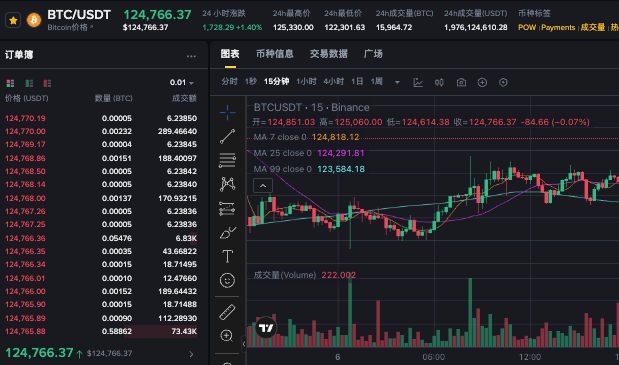Screen dimensions: 619x365
Task: Click the Payments coin tag
Action: pyautogui.click(x=558, y=27)
